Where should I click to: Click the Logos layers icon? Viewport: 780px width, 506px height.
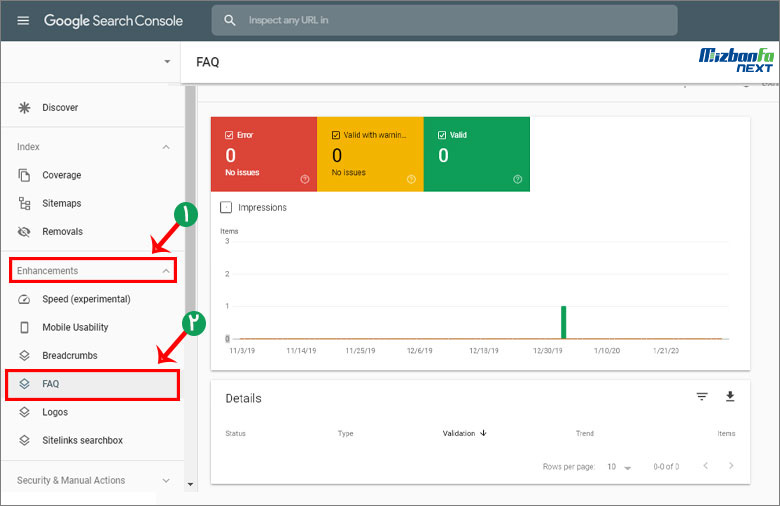tap(24, 412)
